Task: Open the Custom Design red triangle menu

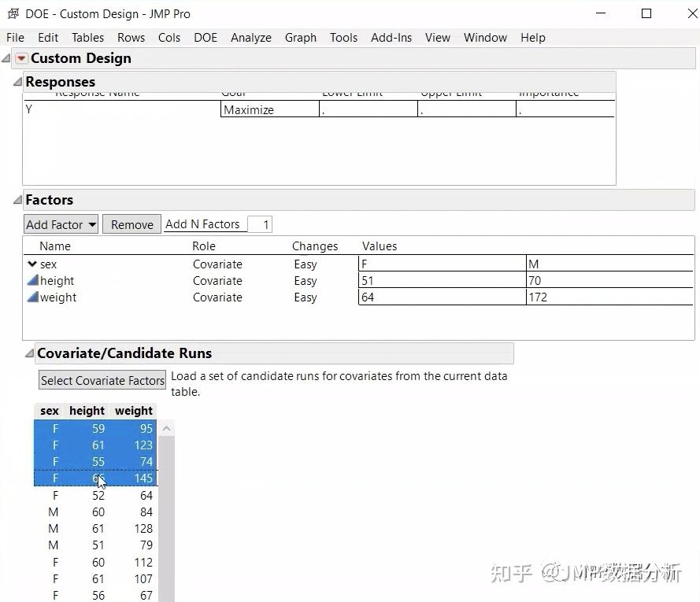Action: [x=20, y=57]
